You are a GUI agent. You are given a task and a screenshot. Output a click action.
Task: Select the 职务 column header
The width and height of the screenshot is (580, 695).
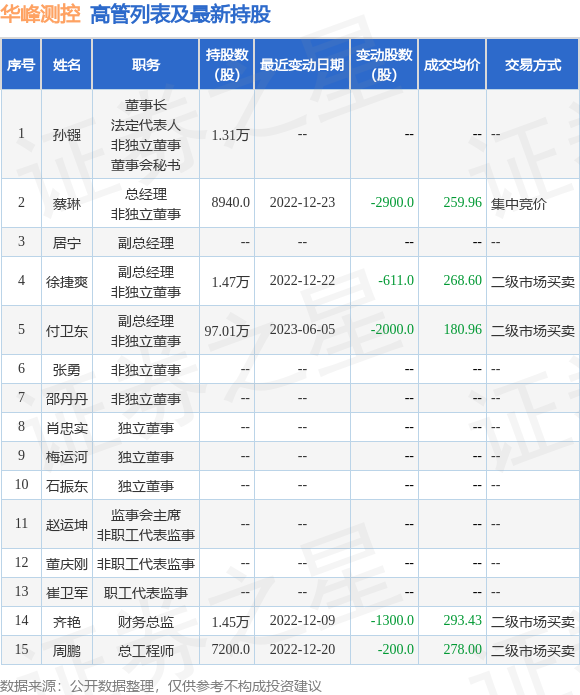pos(145,65)
